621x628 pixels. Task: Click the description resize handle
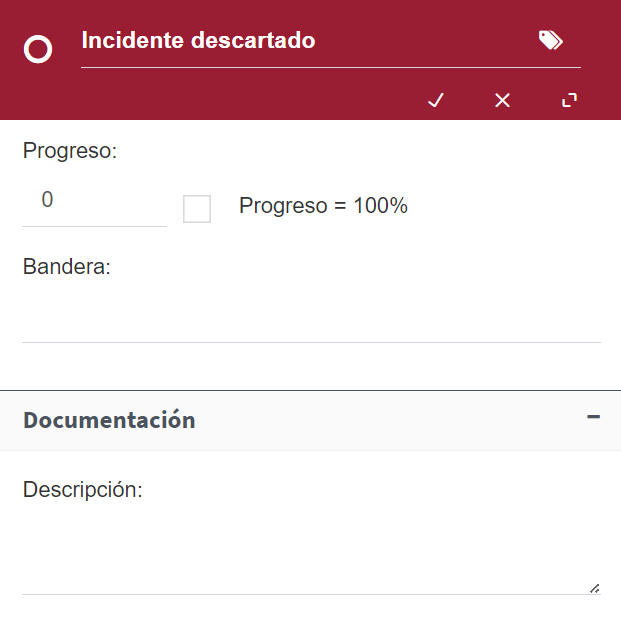595,588
